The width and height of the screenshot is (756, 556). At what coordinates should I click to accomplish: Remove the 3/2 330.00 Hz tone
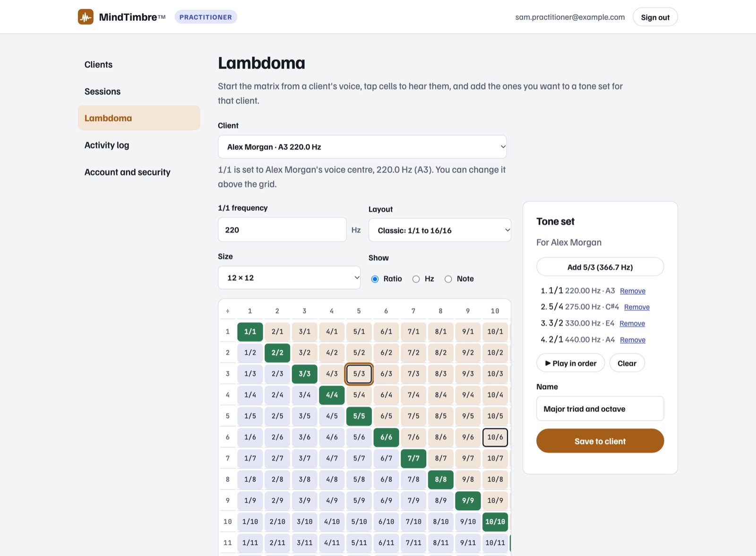(x=632, y=323)
